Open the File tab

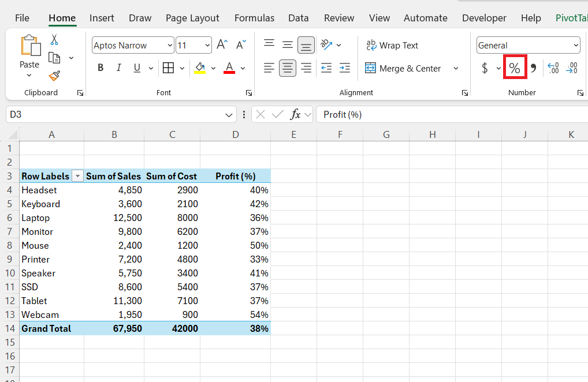coord(22,18)
